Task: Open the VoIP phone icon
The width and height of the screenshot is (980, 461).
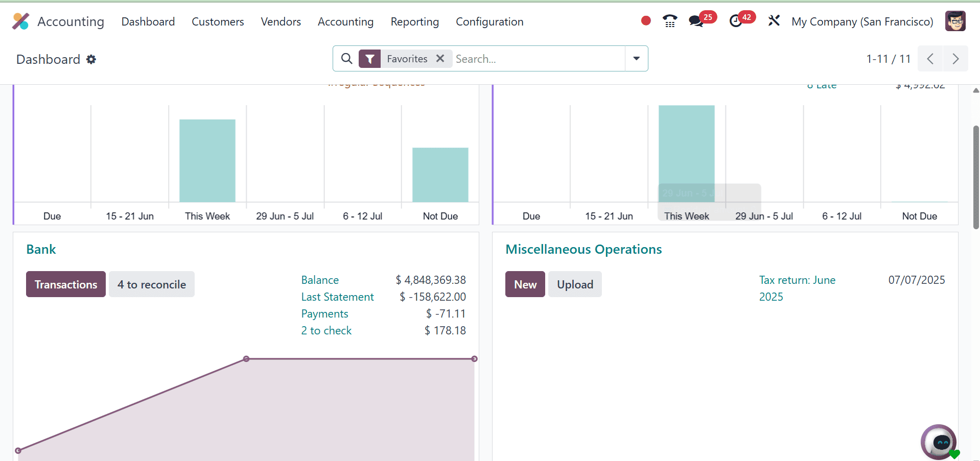Action: pos(670,21)
